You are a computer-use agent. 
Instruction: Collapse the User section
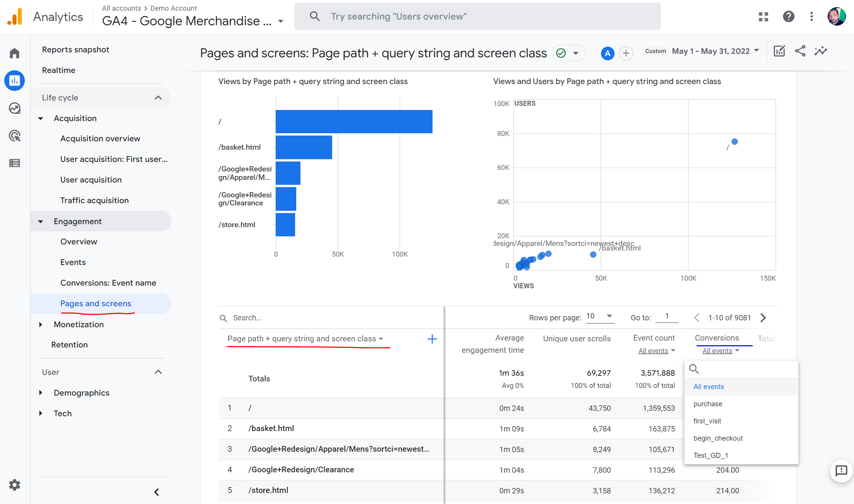(x=158, y=372)
